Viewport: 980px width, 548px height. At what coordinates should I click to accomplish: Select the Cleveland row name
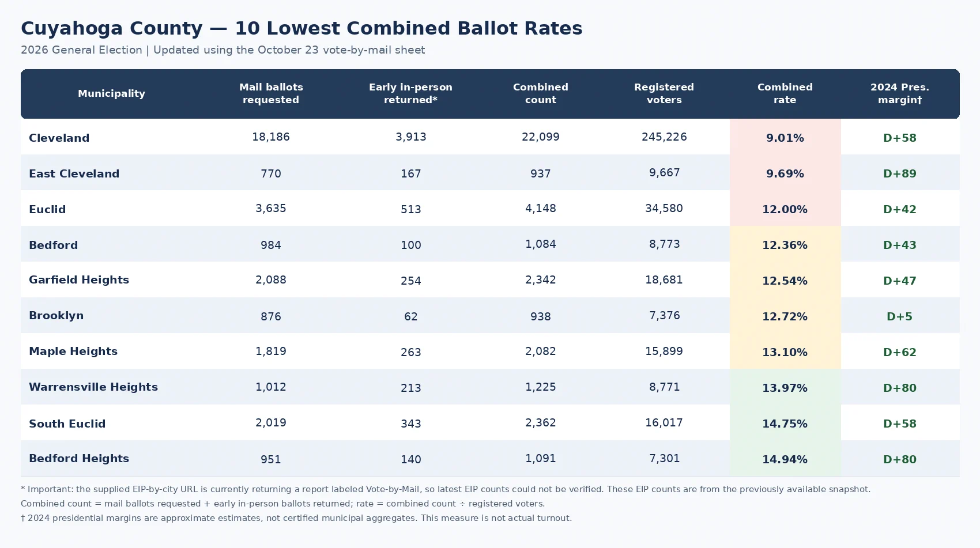click(x=59, y=138)
